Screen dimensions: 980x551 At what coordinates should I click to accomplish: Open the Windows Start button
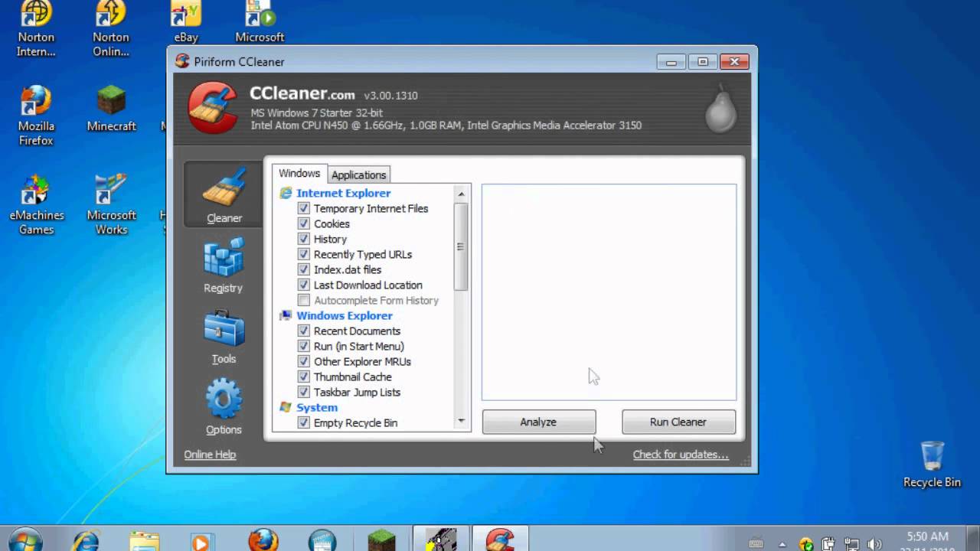(25, 540)
